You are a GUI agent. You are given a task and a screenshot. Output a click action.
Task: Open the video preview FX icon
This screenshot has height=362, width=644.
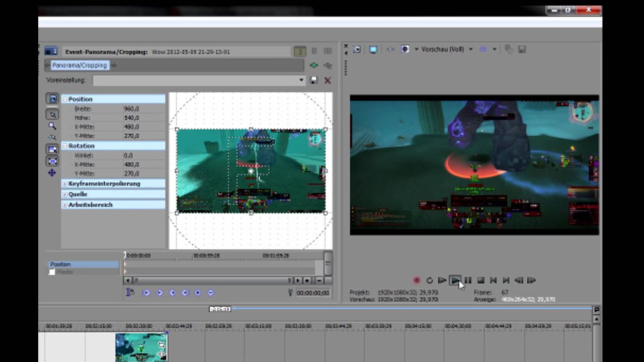click(389, 49)
